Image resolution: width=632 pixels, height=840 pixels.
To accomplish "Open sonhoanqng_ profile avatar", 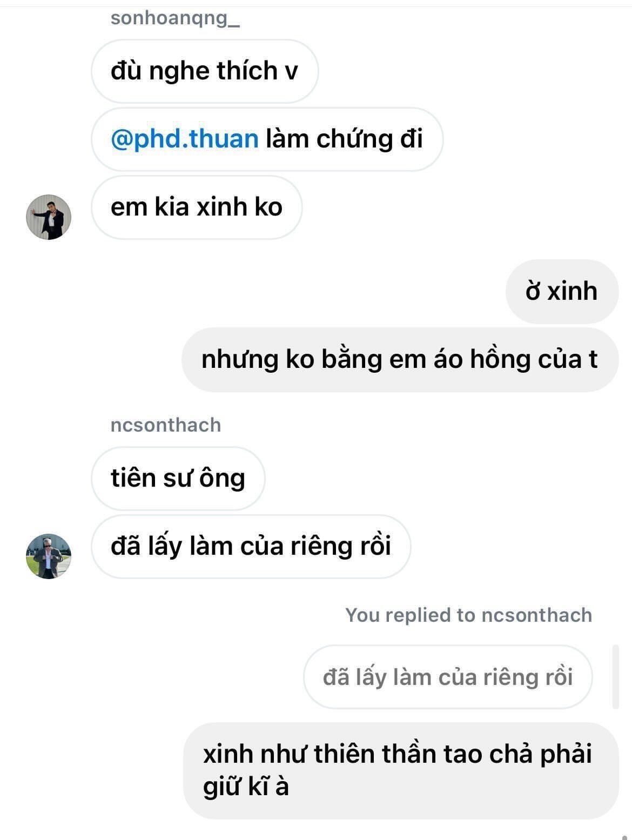I will coord(49,217).
